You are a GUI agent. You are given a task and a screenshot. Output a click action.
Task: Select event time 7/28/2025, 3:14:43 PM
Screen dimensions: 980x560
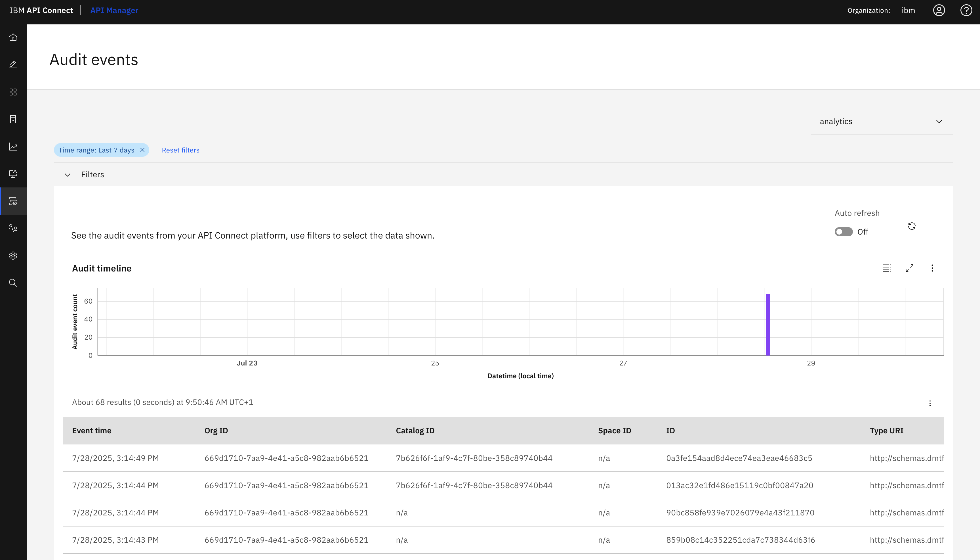coord(115,540)
